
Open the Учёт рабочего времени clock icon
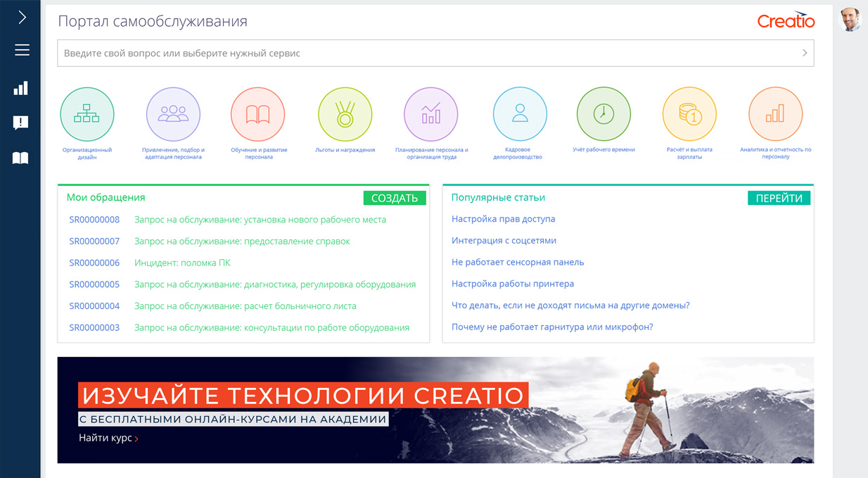[x=604, y=114]
